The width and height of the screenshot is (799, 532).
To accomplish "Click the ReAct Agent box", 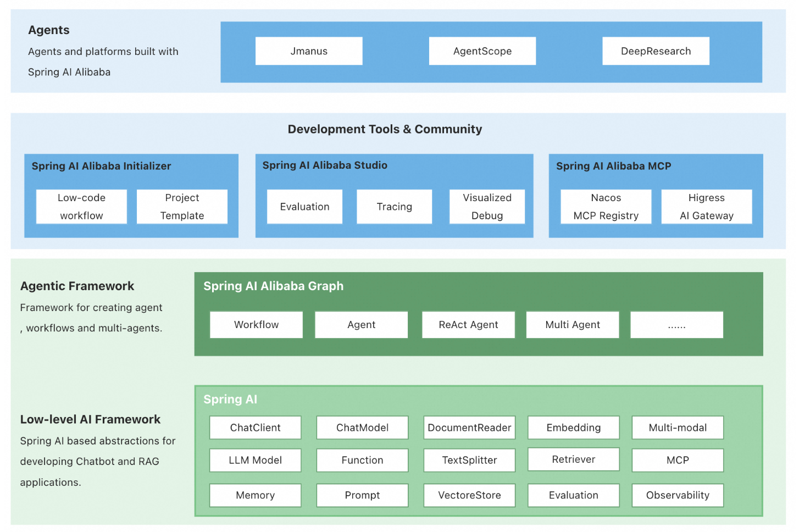I will (x=468, y=325).
